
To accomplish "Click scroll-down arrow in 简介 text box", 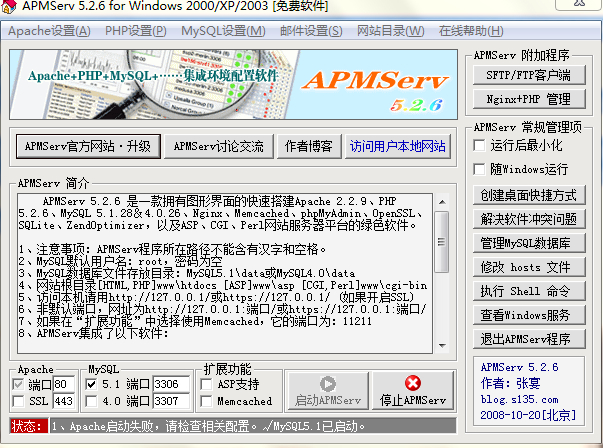I will coord(442,345).
